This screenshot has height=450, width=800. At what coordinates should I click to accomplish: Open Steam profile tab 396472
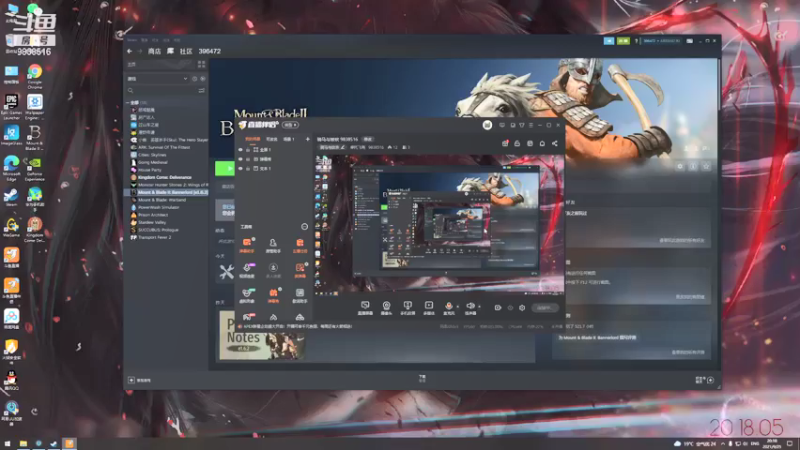pos(209,51)
